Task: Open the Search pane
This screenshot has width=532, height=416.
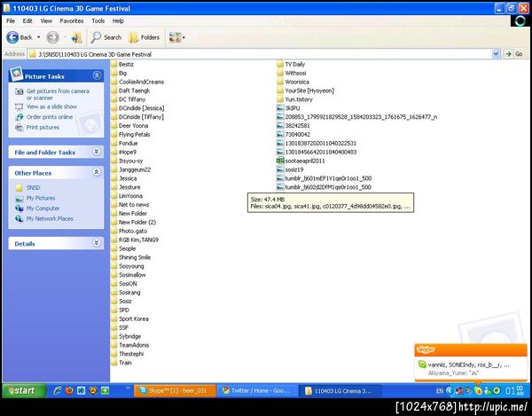Action: [106, 37]
